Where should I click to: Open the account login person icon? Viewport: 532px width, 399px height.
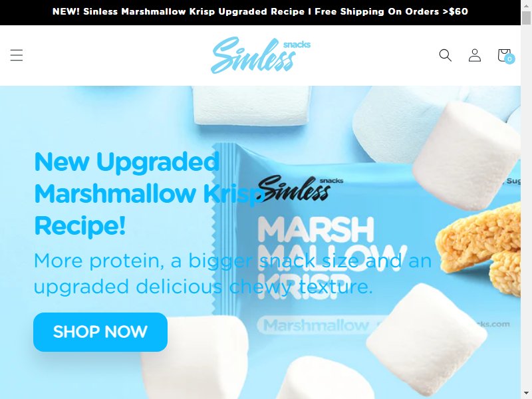click(x=475, y=55)
